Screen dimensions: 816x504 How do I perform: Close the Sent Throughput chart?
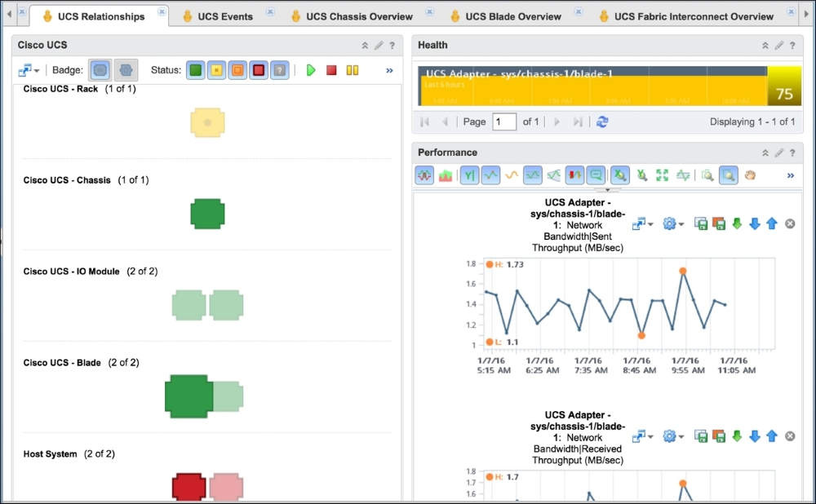pyautogui.click(x=790, y=224)
